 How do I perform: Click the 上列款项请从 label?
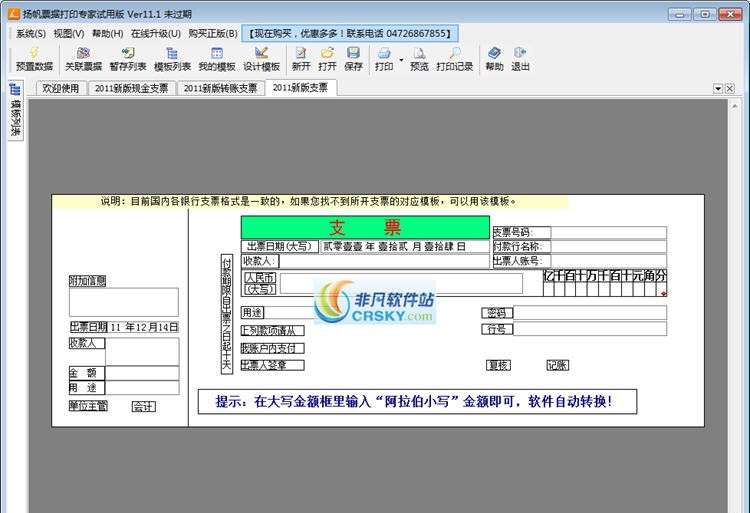[x=272, y=330]
